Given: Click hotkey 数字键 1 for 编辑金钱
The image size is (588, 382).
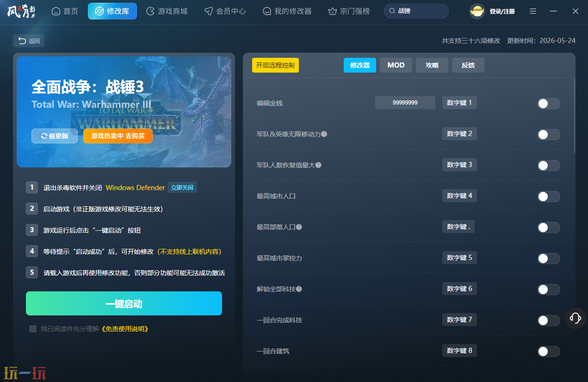Looking at the screenshot, I should pos(459,103).
